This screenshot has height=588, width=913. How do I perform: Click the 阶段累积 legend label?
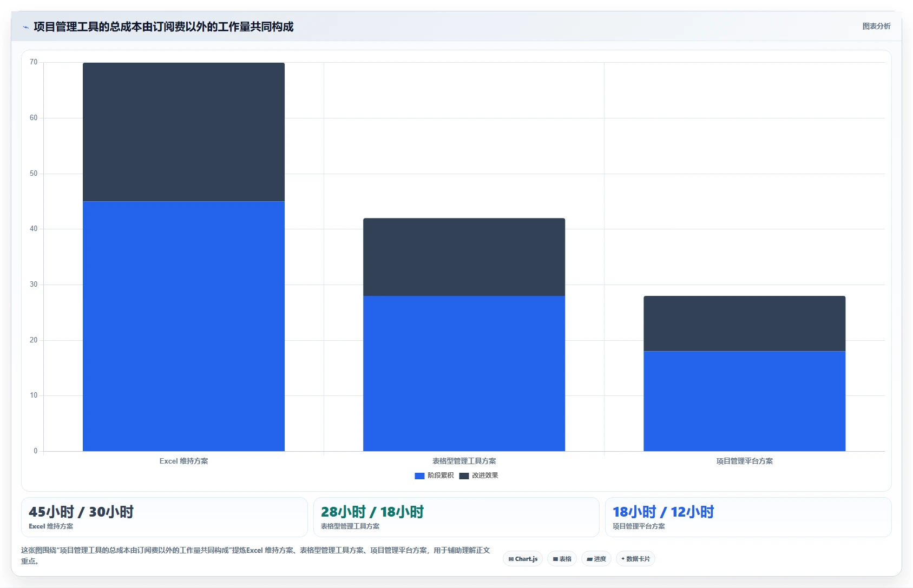pyautogui.click(x=441, y=475)
